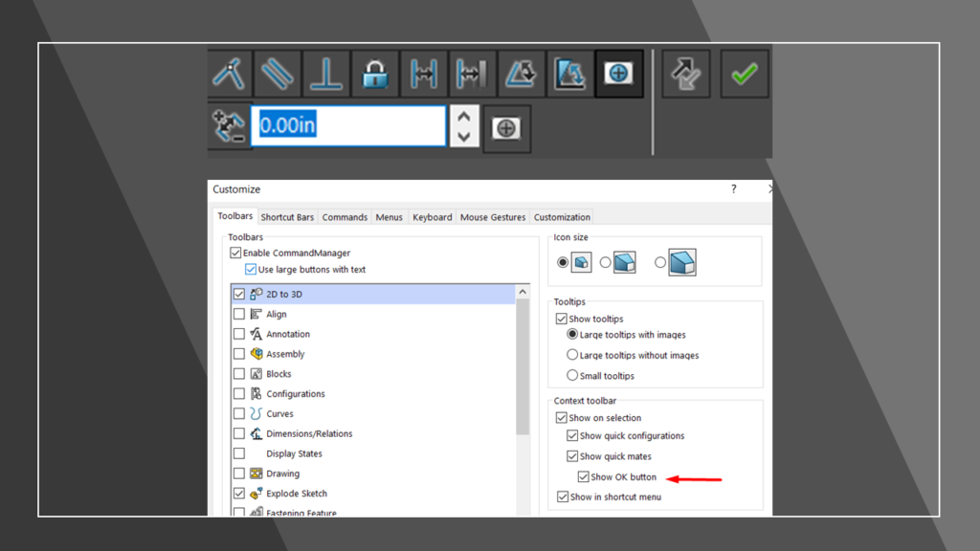Switch to the Keyboard tab

pos(432,217)
